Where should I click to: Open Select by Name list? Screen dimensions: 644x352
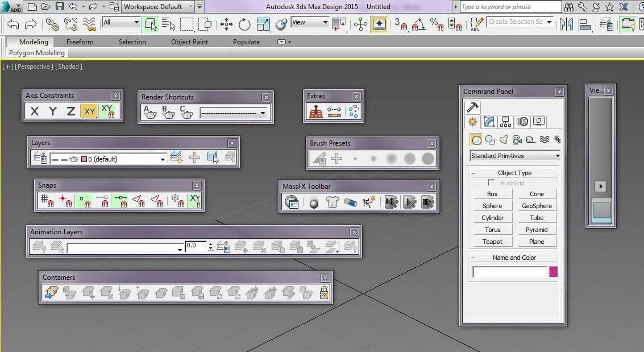coord(168,24)
